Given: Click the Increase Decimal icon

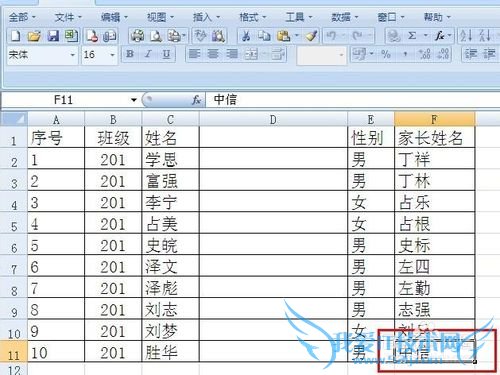Looking at the screenshot, I should [x=425, y=54].
